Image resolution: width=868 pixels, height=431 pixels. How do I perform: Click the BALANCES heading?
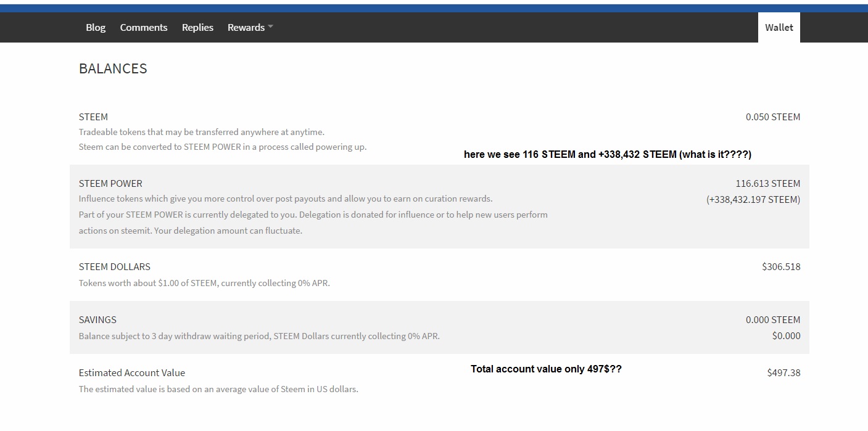113,68
